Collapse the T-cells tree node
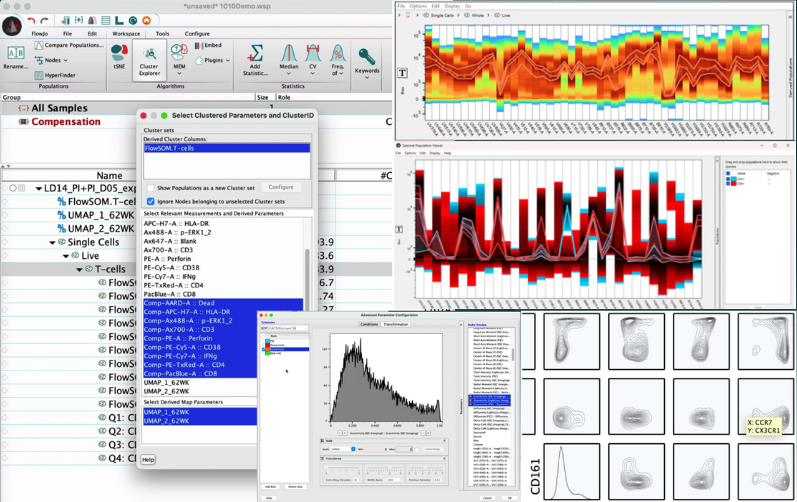This screenshot has height=502, width=797. [x=81, y=269]
